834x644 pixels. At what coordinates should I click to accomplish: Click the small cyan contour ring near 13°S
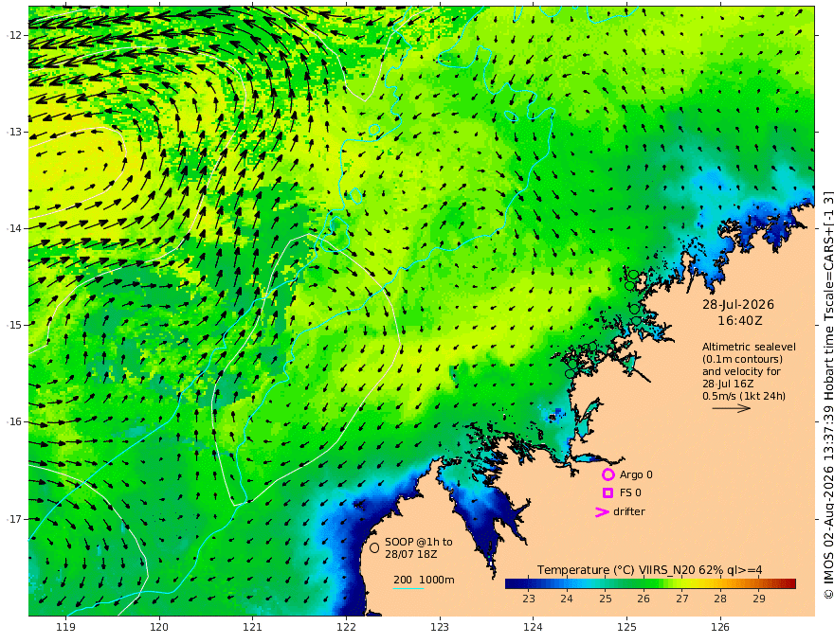(x=374, y=130)
